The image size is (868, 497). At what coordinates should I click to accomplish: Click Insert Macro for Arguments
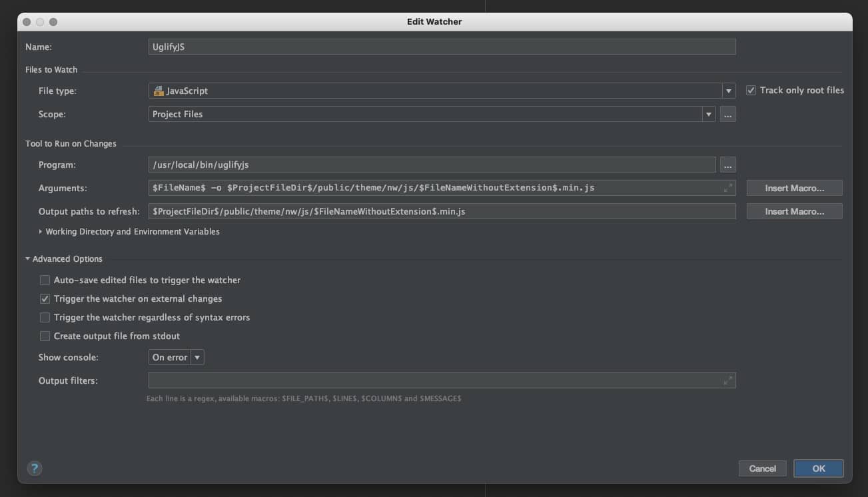[794, 189]
